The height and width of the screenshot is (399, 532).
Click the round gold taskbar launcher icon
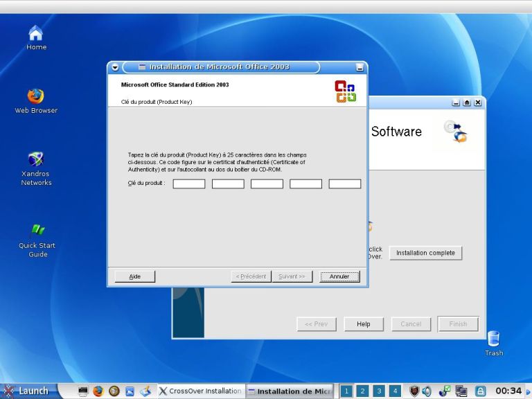point(114,391)
